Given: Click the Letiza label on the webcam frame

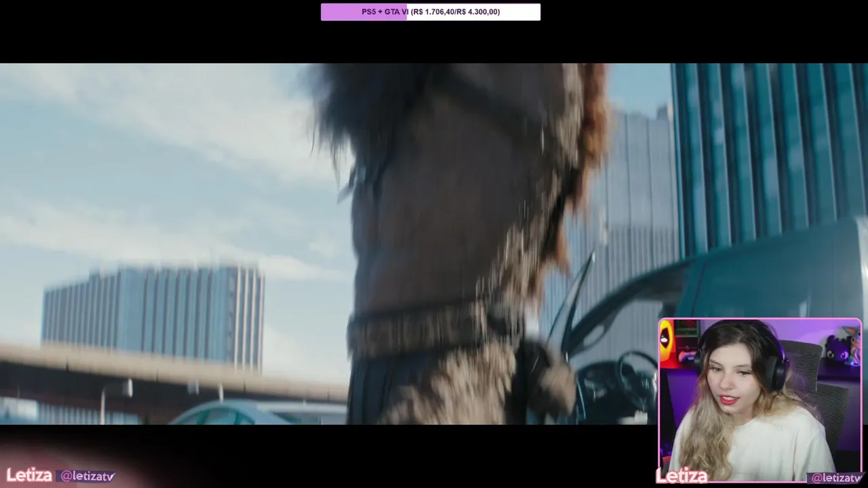Looking at the screenshot, I should [682, 476].
